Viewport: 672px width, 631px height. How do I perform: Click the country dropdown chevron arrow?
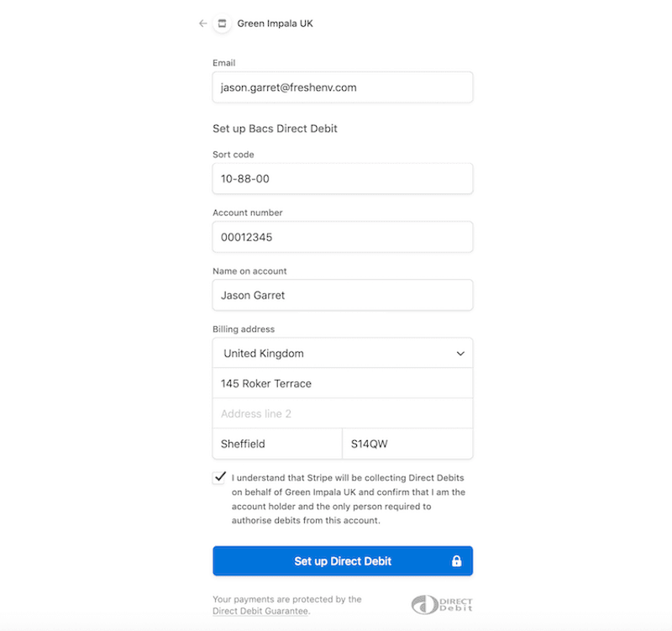pos(460,354)
